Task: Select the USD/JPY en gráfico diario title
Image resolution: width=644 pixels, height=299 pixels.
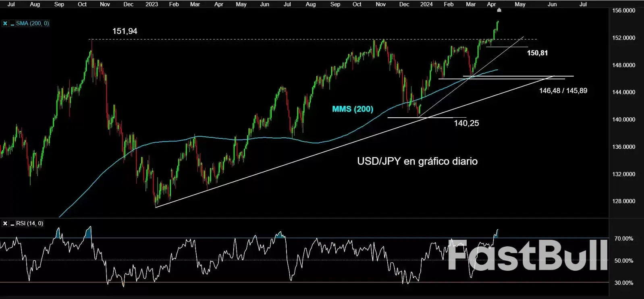Action: [417, 161]
